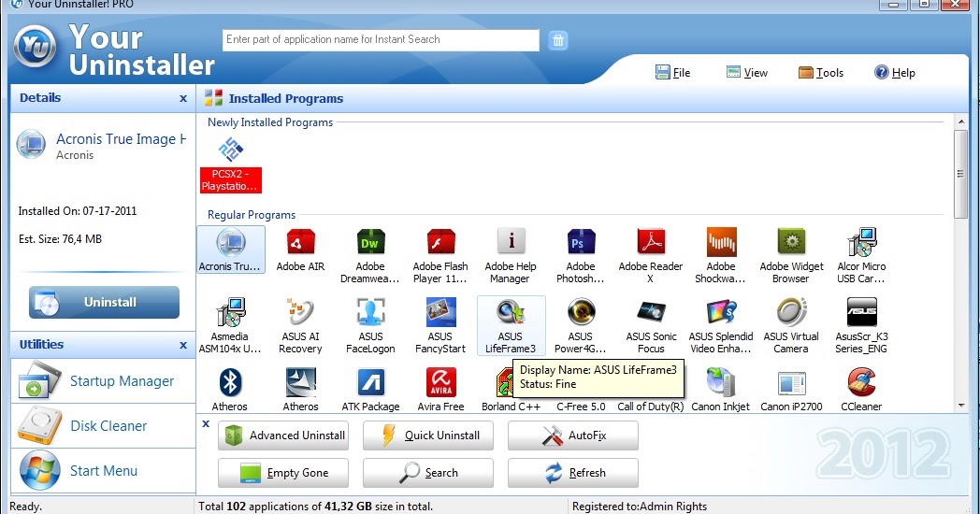Open Disk Cleaner utility
This screenshot has width=980, height=514.
coord(103,426)
